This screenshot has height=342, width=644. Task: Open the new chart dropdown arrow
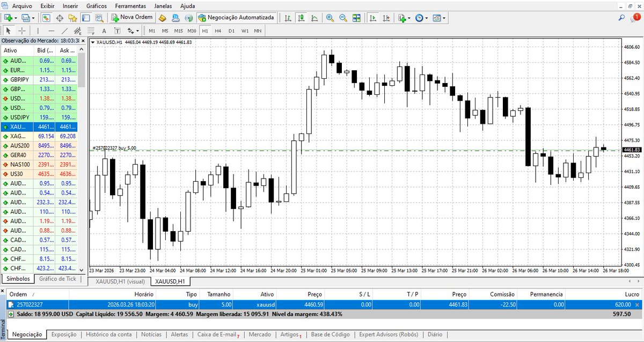pos(16,18)
